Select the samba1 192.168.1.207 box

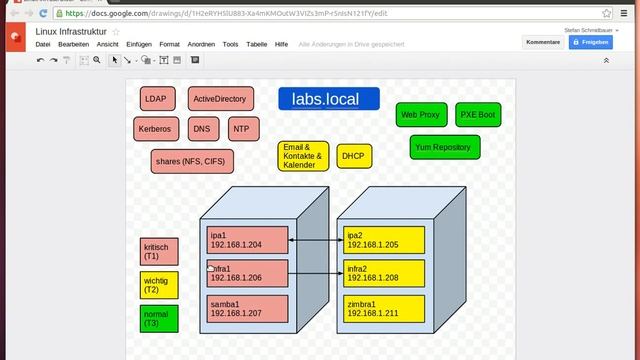pos(247,309)
